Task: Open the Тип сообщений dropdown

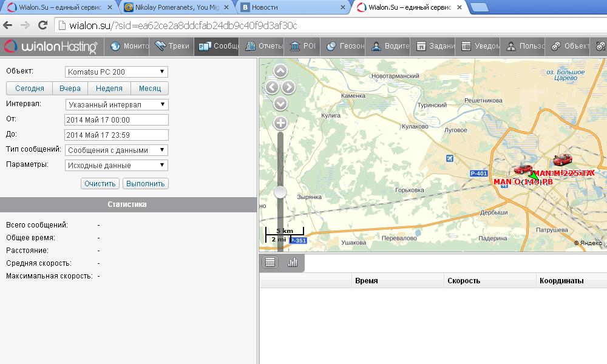Action: coord(116,150)
